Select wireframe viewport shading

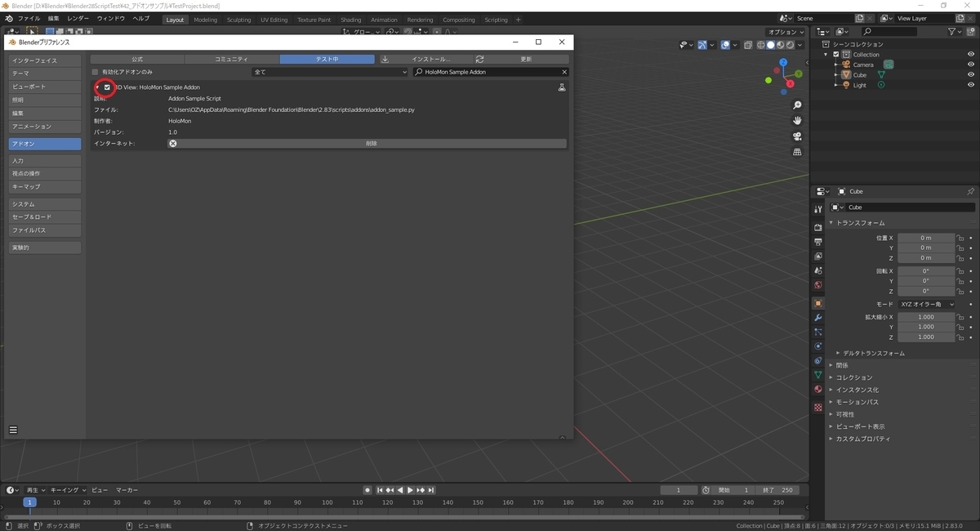(x=761, y=45)
